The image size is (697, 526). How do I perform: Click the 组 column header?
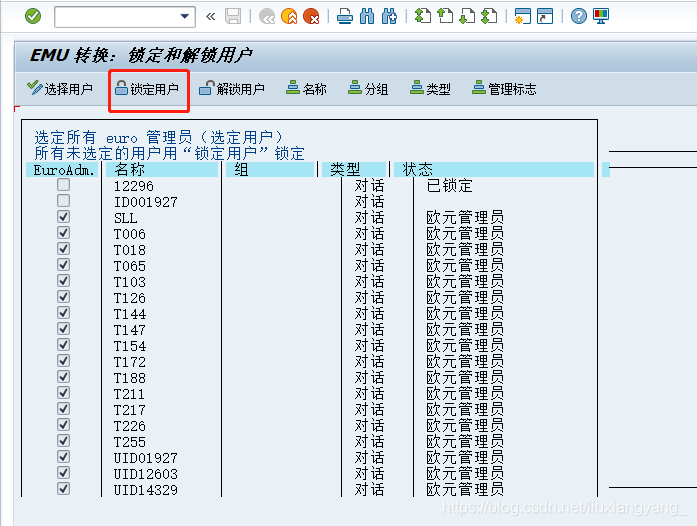tap(270, 169)
